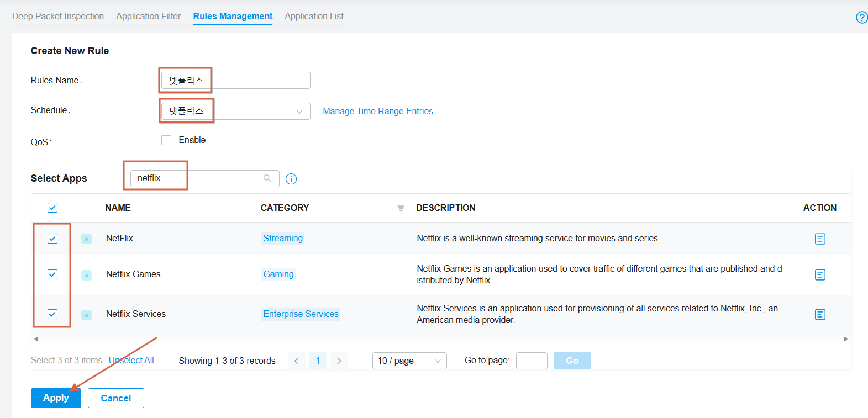Uncheck the Netflix Services checkbox
This screenshot has width=868, height=418.
52,314
